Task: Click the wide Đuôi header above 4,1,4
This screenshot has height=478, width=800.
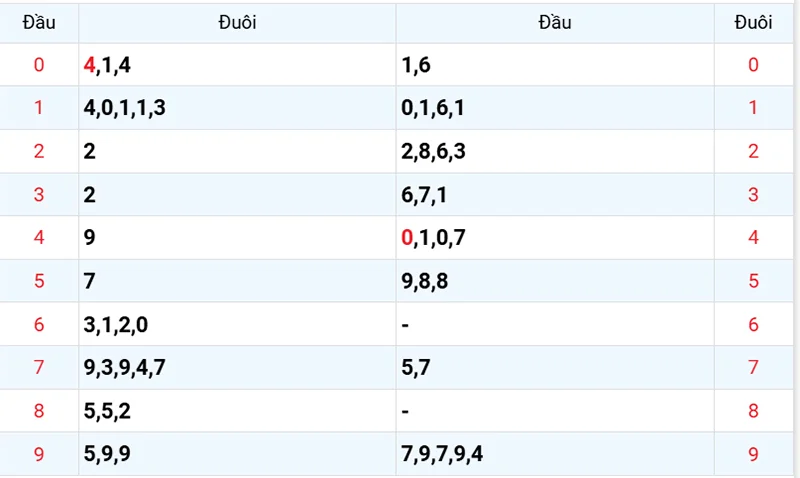Action: pyautogui.click(x=237, y=22)
